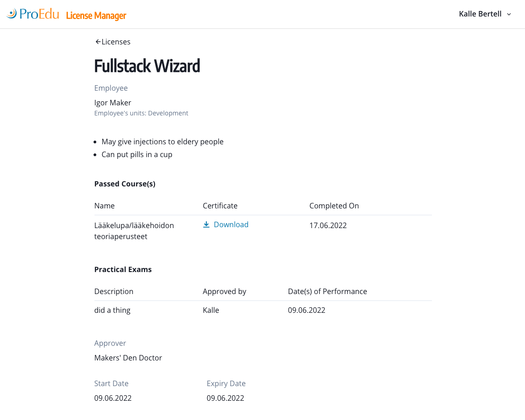Screen dimensions: 525x420
Task: Click the Certificate column header
Action: click(x=220, y=206)
